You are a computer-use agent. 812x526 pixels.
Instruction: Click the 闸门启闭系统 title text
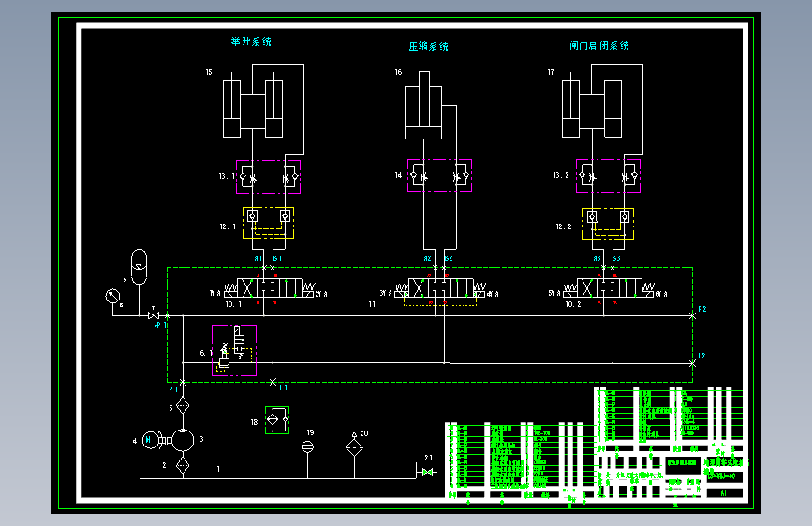(599, 46)
